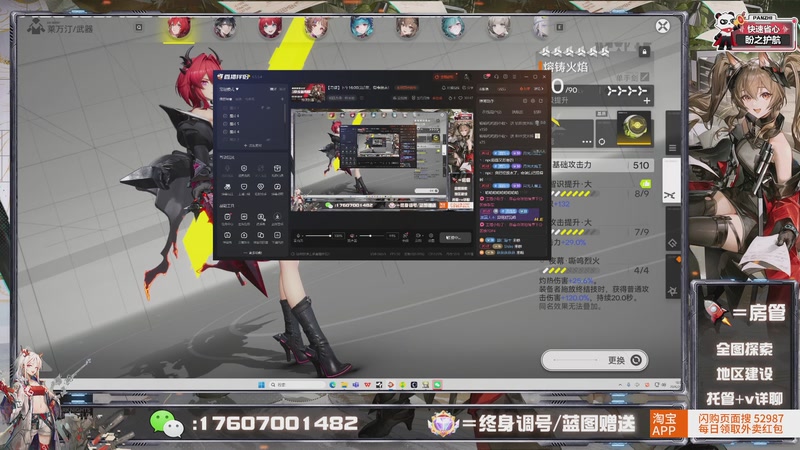Select brown-haired portrait between blue and teal ones

[x=407, y=28]
